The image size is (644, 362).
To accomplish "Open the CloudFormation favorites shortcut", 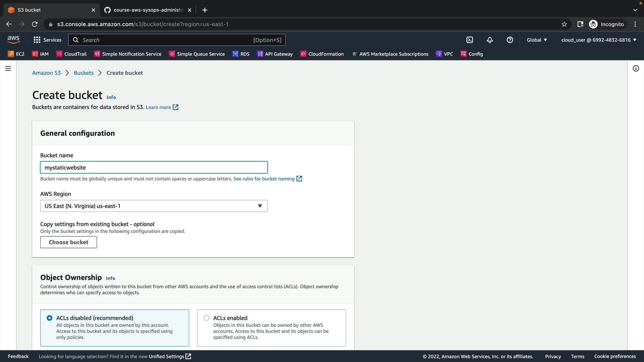I will [322, 54].
